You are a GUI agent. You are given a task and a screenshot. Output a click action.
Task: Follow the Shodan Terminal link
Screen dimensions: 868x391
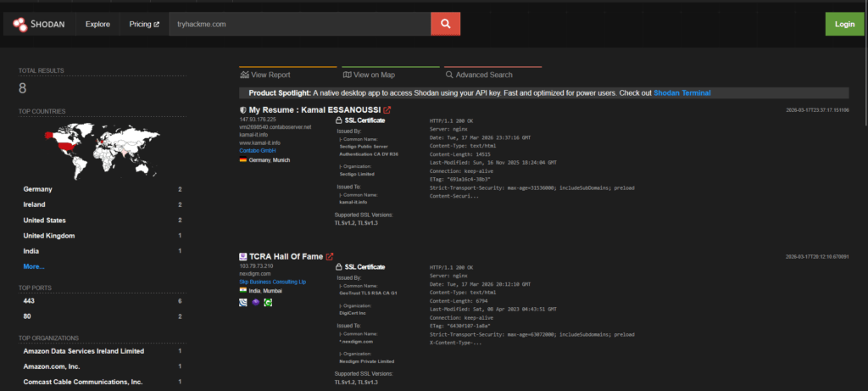tap(682, 93)
